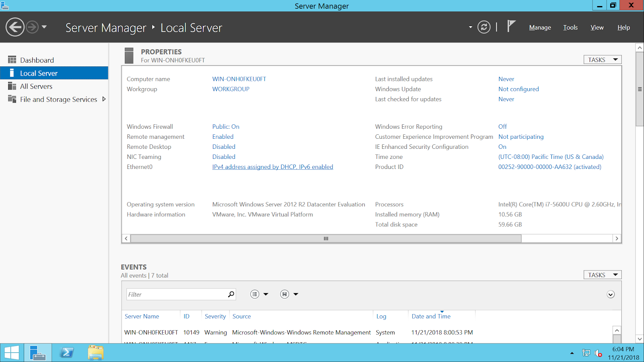Turn off IE Enhanced Security Configuration
Image resolution: width=644 pixels, height=362 pixels.
(x=502, y=146)
